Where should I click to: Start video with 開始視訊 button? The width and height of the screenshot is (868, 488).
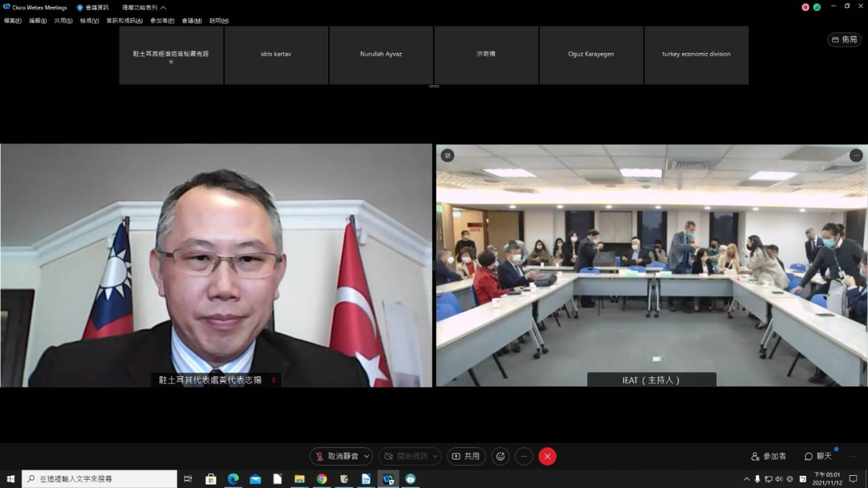click(x=405, y=456)
